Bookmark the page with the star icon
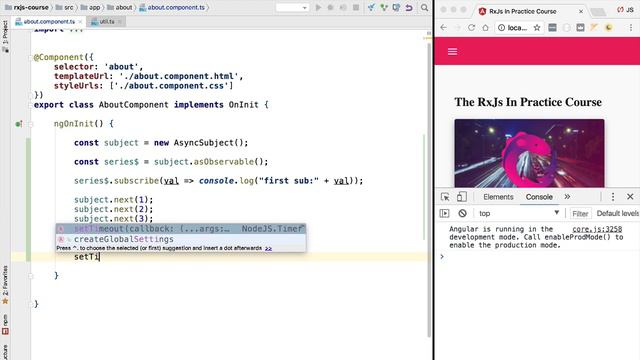Image resolution: width=640 pixels, height=360 pixels. [x=537, y=28]
